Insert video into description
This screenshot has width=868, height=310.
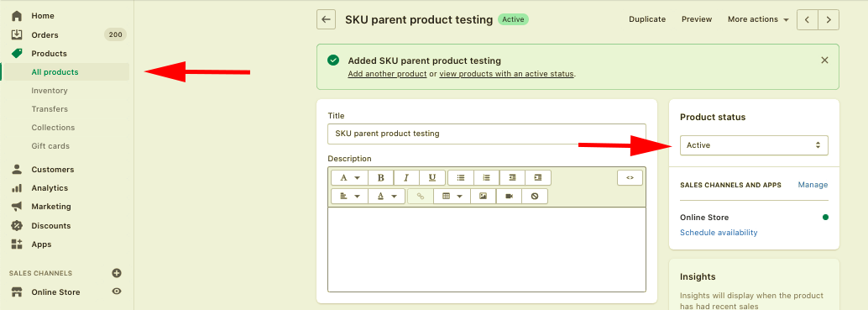click(510, 197)
